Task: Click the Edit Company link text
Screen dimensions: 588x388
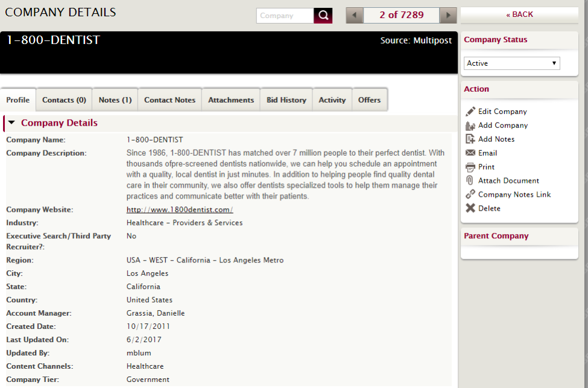Action: point(502,112)
